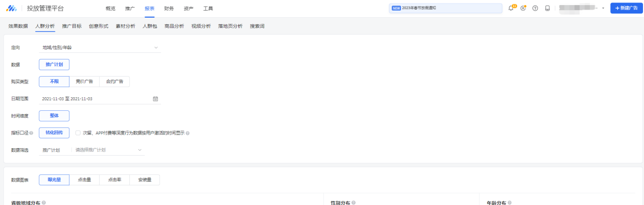This screenshot has width=644, height=205.
Task: Open the help question mark icon
Action: coord(535,8)
